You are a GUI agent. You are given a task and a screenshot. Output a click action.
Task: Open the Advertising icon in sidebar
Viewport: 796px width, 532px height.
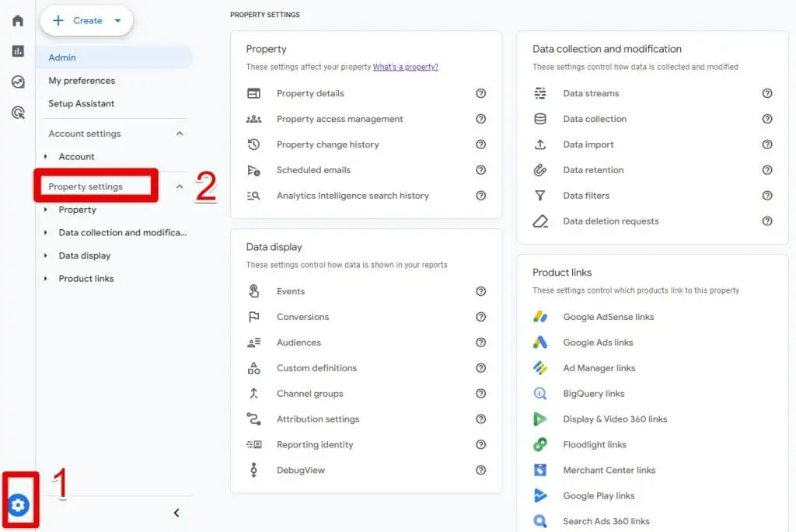pos(18,113)
